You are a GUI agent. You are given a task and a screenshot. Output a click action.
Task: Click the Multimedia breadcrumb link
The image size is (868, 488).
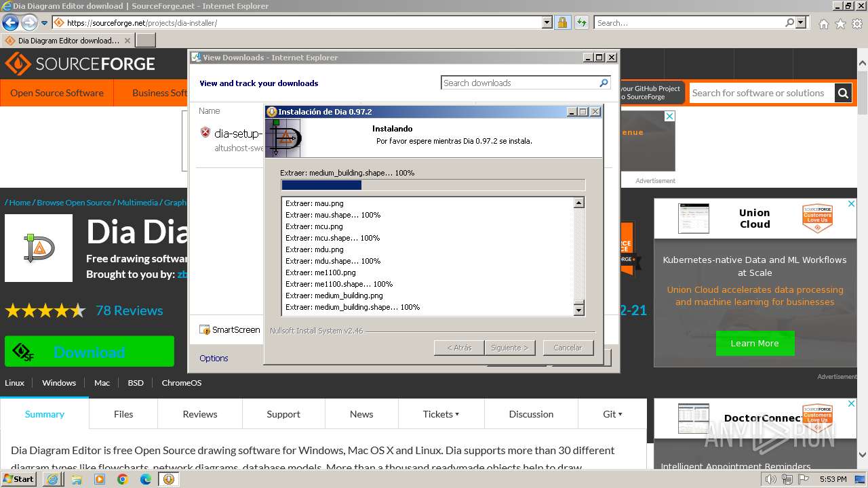click(137, 203)
